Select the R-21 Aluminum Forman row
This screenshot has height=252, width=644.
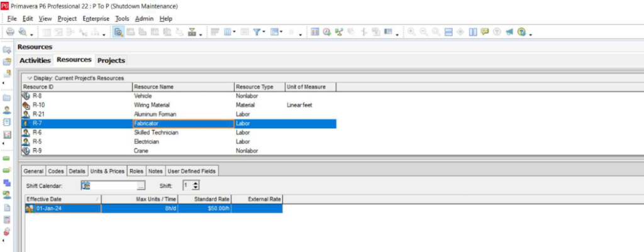(x=179, y=114)
